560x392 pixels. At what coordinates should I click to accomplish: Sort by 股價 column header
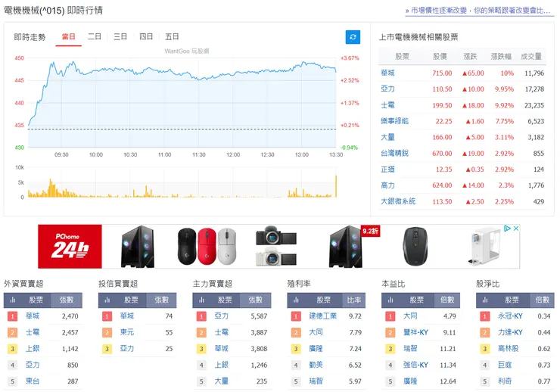click(x=440, y=57)
